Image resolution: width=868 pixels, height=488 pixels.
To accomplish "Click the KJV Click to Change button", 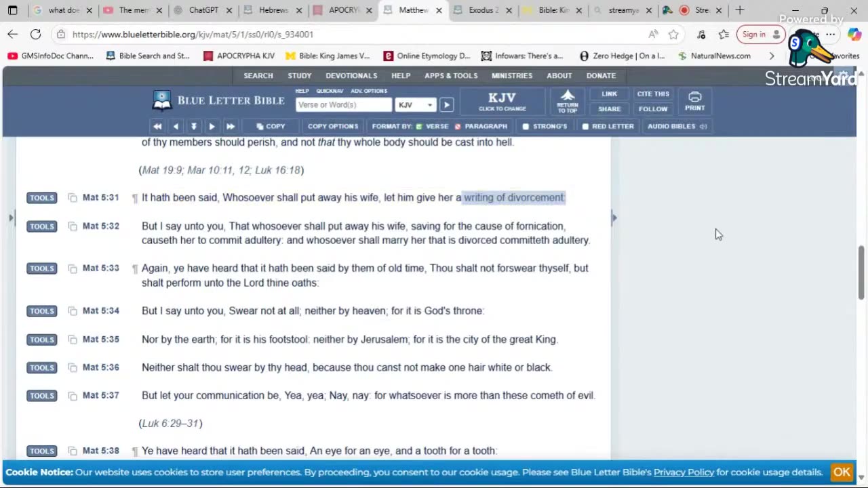I will tap(502, 101).
